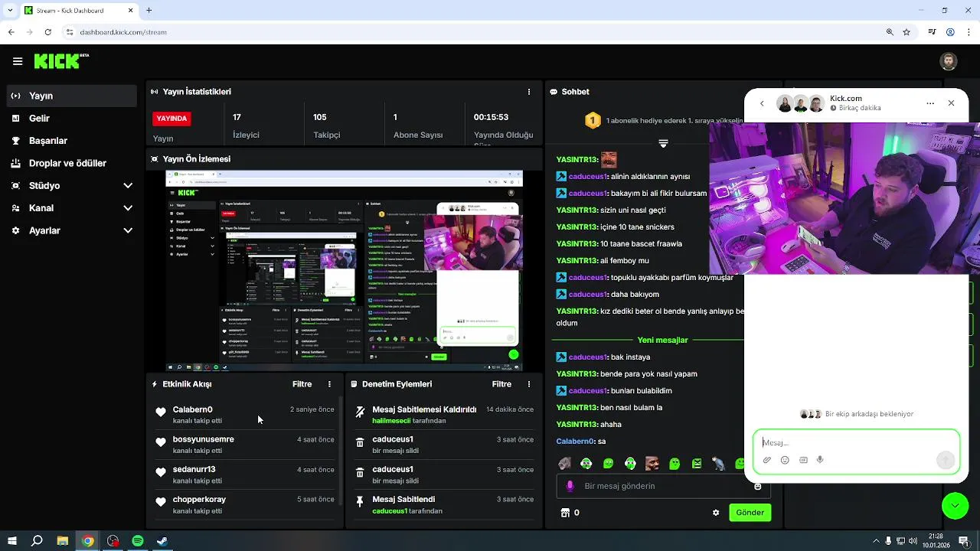Bookmark this page with the star icon

[x=906, y=32]
